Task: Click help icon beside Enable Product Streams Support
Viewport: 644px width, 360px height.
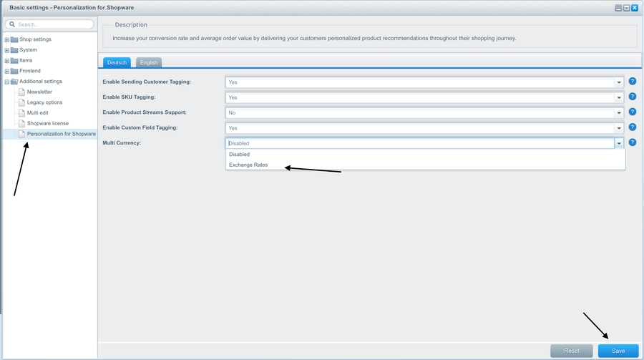Action: (x=632, y=112)
